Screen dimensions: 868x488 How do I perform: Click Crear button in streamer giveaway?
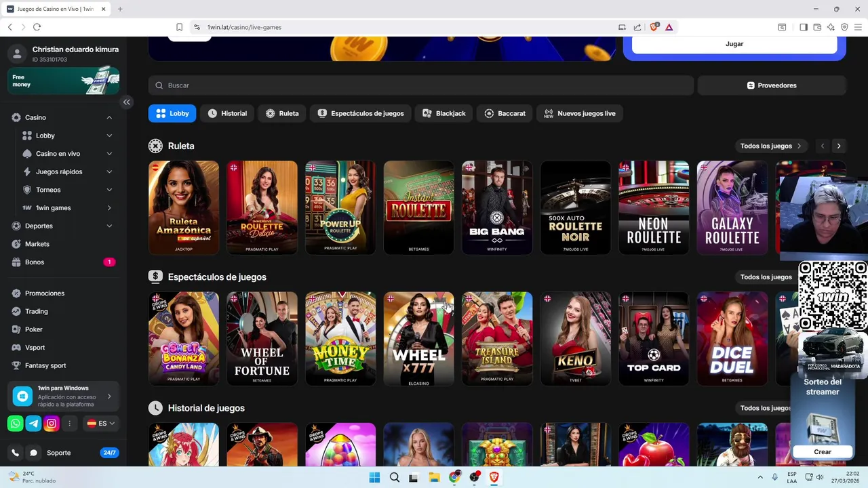823,452
